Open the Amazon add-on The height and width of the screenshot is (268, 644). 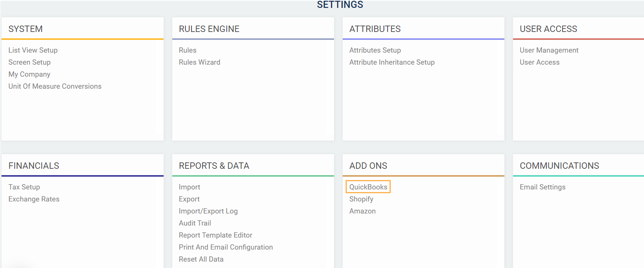[x=362, y=211]
